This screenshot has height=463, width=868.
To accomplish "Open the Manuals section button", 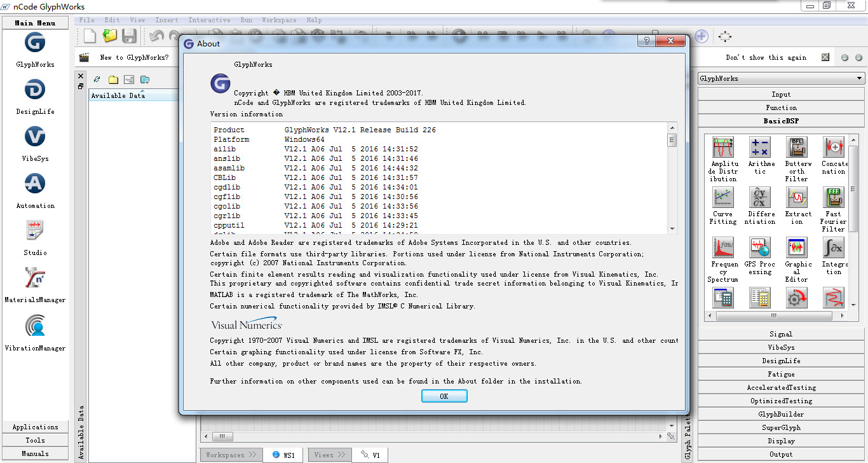I will (36, 453).
